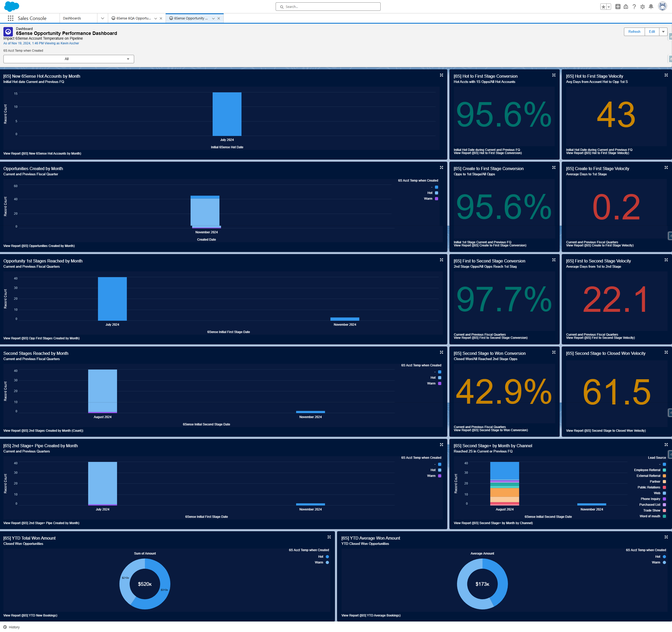The height and width of the screenshot is (632, 672).
Task: Click $520k donut center in YTD Total Won
Action: pos(145,584)
